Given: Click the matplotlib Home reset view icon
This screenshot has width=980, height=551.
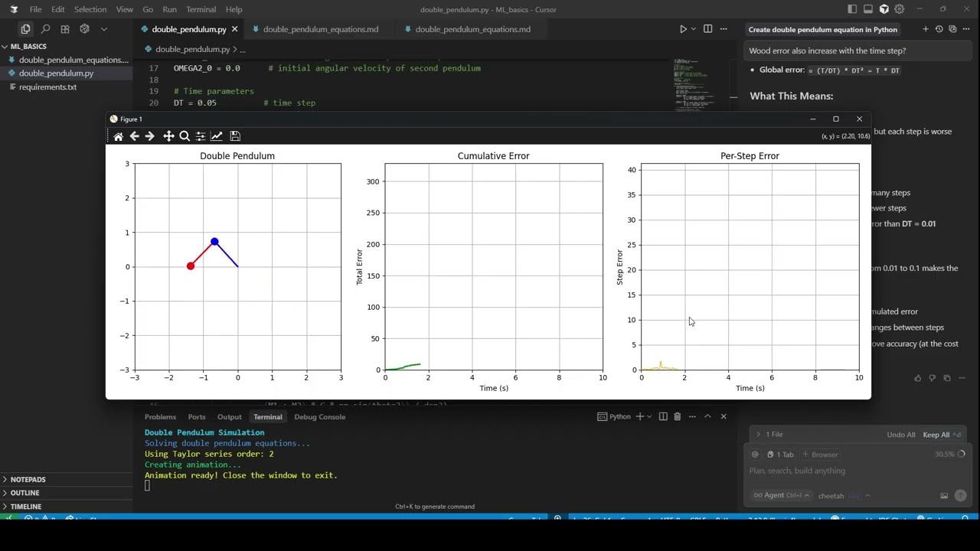Looking at the screenshot, I should (118, 136).
